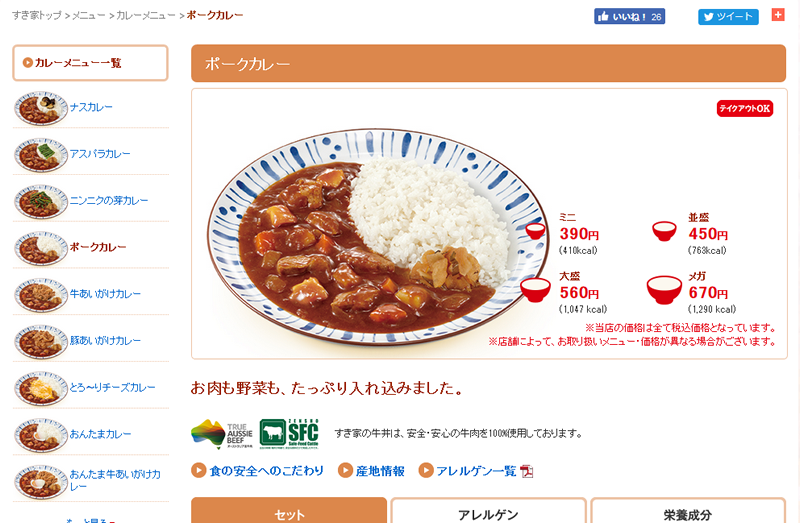Open the おんたまカレー menu link
This screenshot has width=800, height=523.
click(101, 434)
